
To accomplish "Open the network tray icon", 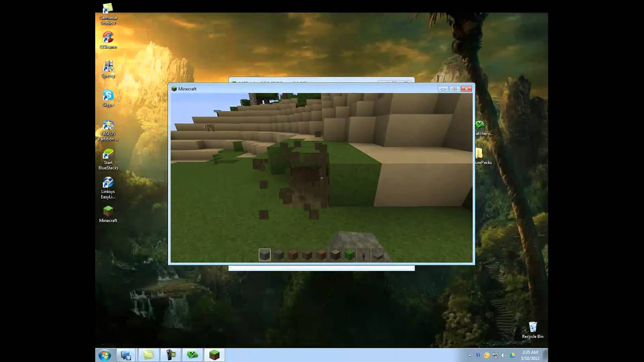I will (x=495, y=355).
